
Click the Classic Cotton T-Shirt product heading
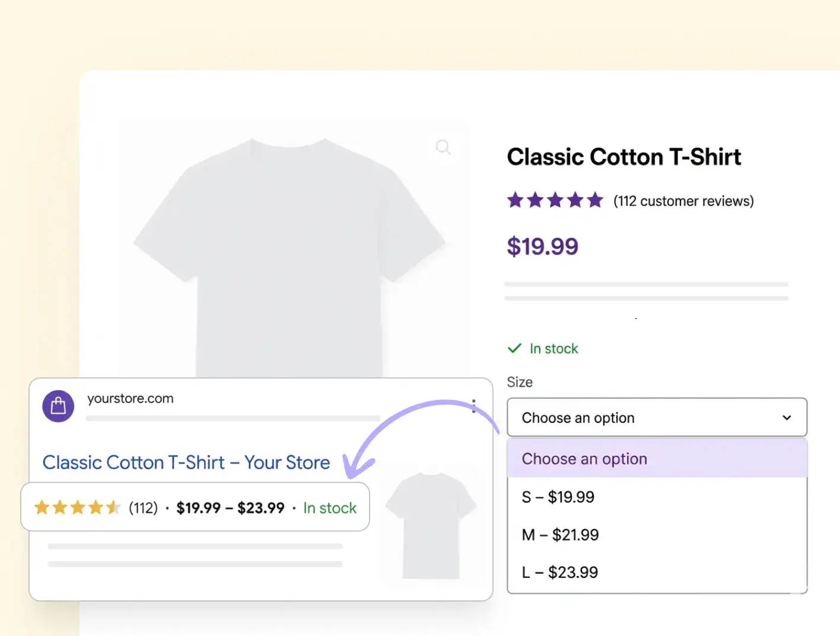tap(624, 157)
